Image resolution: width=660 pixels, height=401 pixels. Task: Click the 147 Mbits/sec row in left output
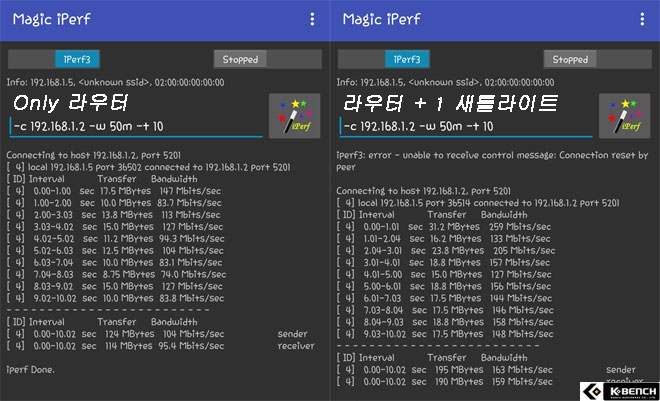pos(114,191)
